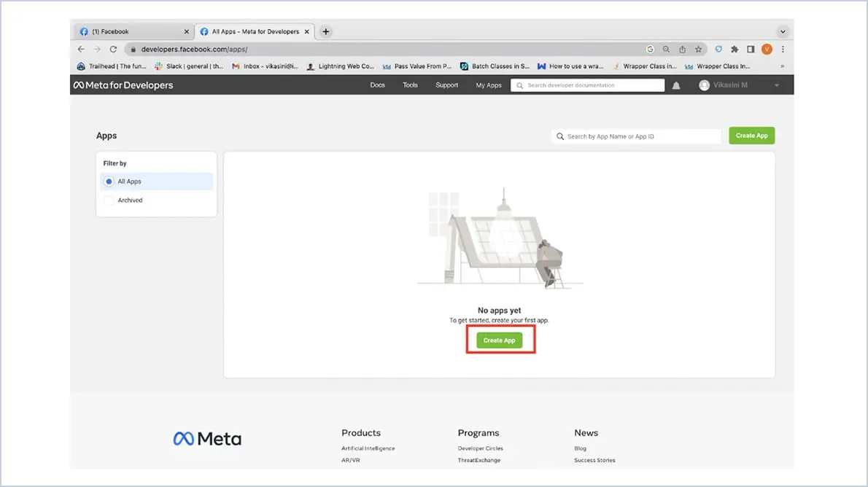Open the first Wrapper Class in... bookmark
The image size is (868, 487).
click(x=644, y=66)
